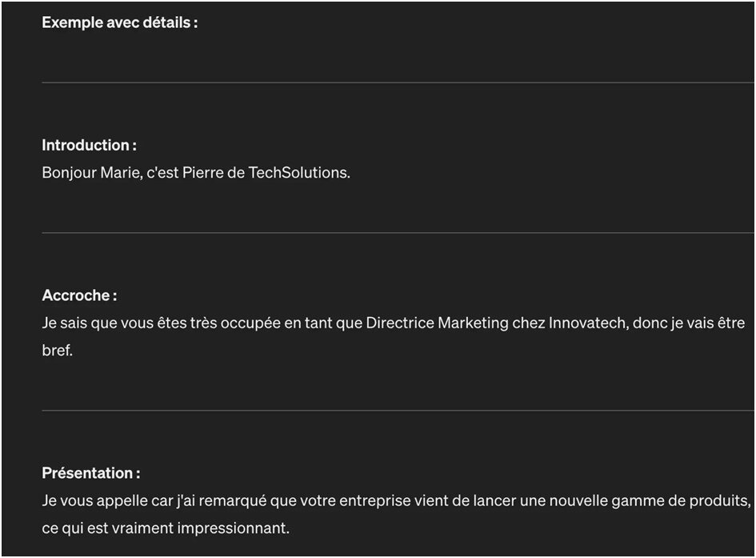The width and height of the screenshot is (756, 558).
Task: Click the divider line below 'Exemple avec détails'
Action: click(x=398, y=82)
